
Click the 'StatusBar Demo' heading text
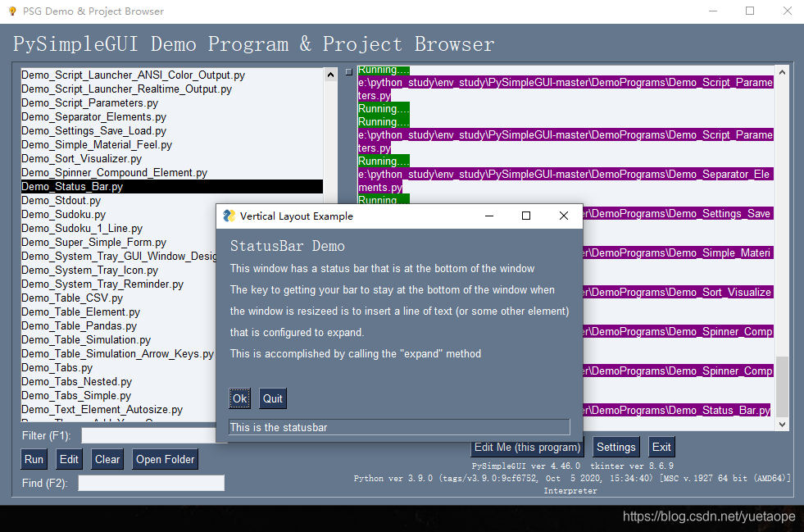pos(287,246)
